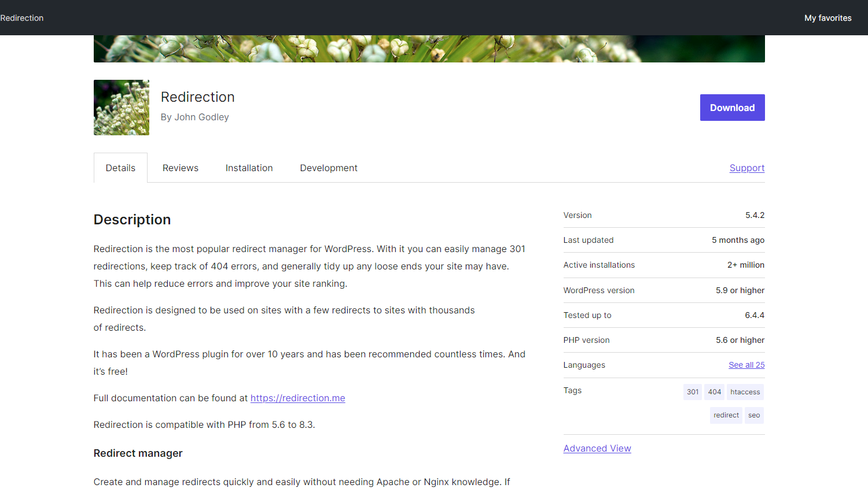Click the author name John Godley
Screen dimensions: 868x488
pos(201,117)
